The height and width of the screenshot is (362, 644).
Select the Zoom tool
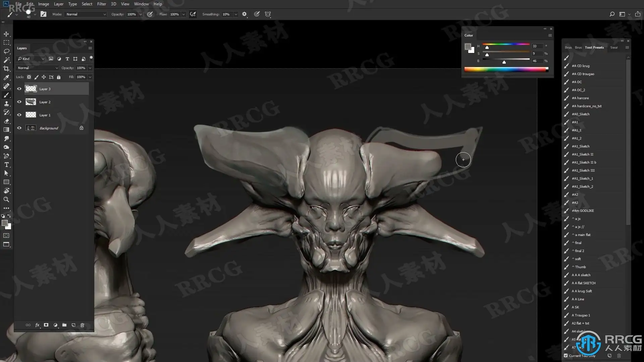6,199
